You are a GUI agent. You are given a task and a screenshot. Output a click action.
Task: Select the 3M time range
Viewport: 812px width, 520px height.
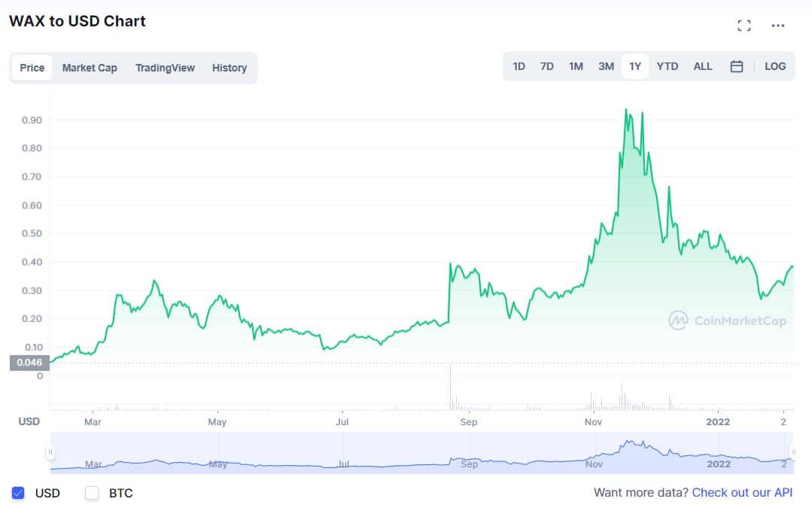pyautogui.click(x=606, y=66)
